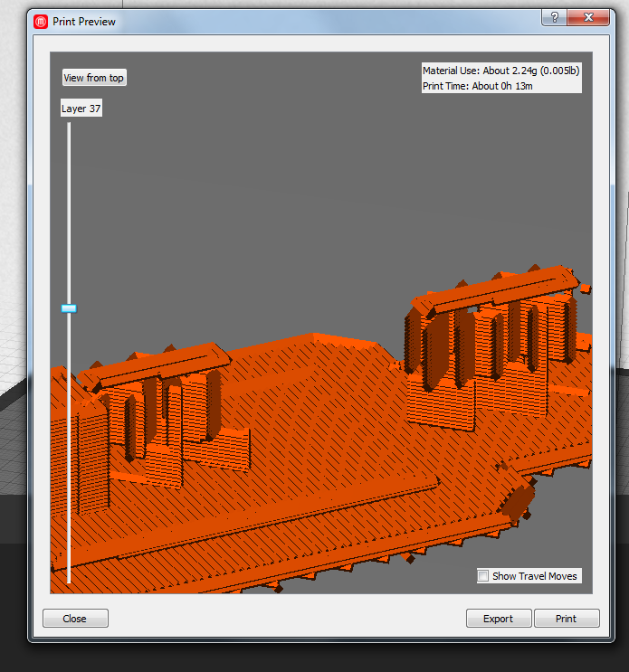Screen dimensions: 629x672
Task: Click the blue layer slider handle
Action: click(x=69, y=308)
